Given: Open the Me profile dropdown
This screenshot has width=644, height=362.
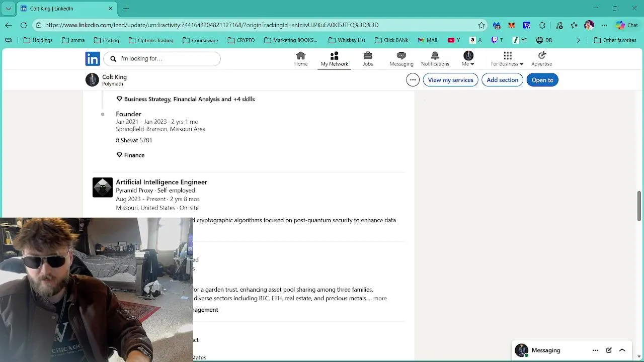Looking at the screenshot, I should pos(468,59).
